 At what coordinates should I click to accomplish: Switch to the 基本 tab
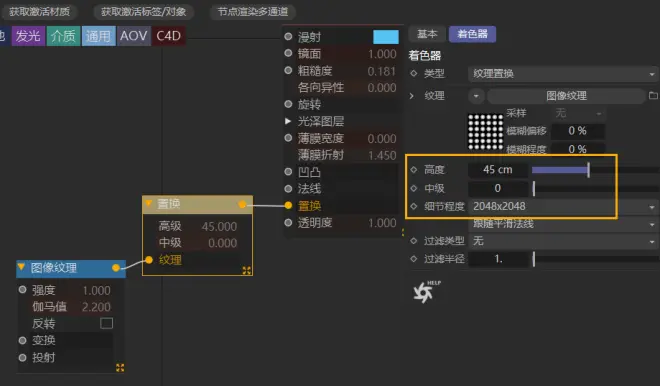pyautogui.click(x=427, y=34)
